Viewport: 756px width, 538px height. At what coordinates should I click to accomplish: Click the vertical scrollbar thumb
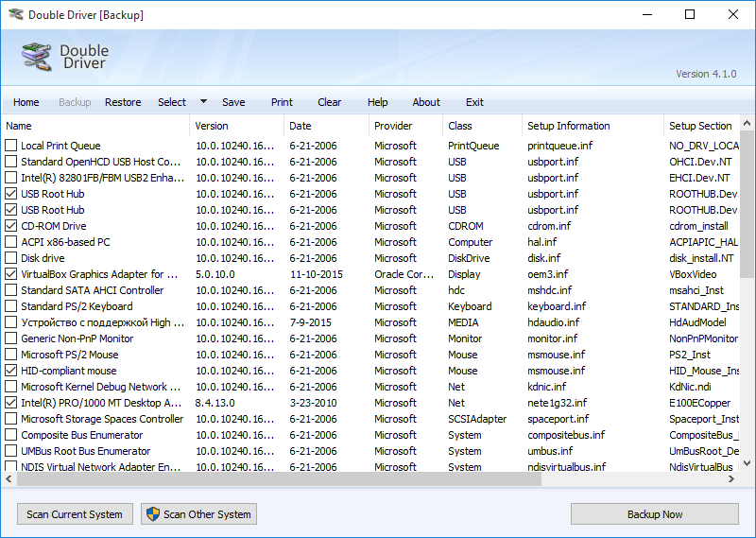point(747,203)
